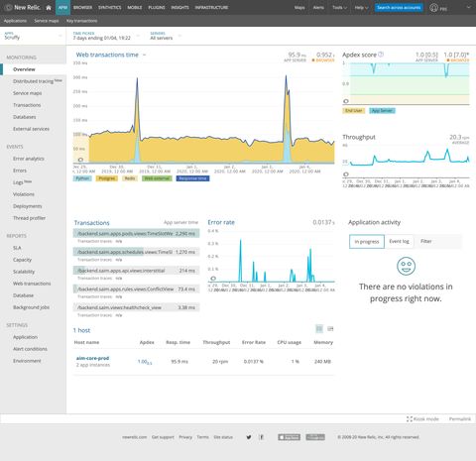476x461 pixels.
Task: Switch to the Mobile product tab
Action: click(135, 7)
